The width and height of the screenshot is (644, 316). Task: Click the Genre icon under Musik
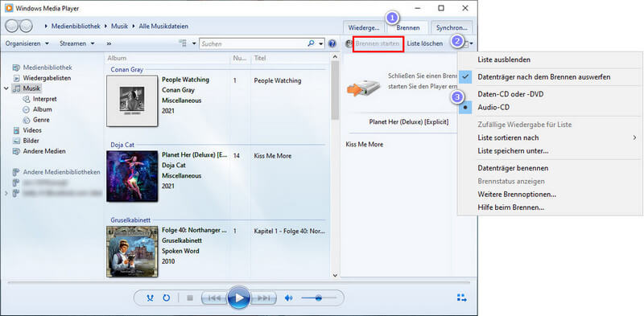[27, 120]
